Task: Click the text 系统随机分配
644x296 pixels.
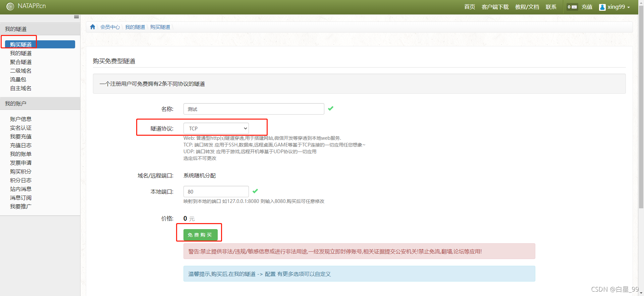Action: (x=200, y=175)
